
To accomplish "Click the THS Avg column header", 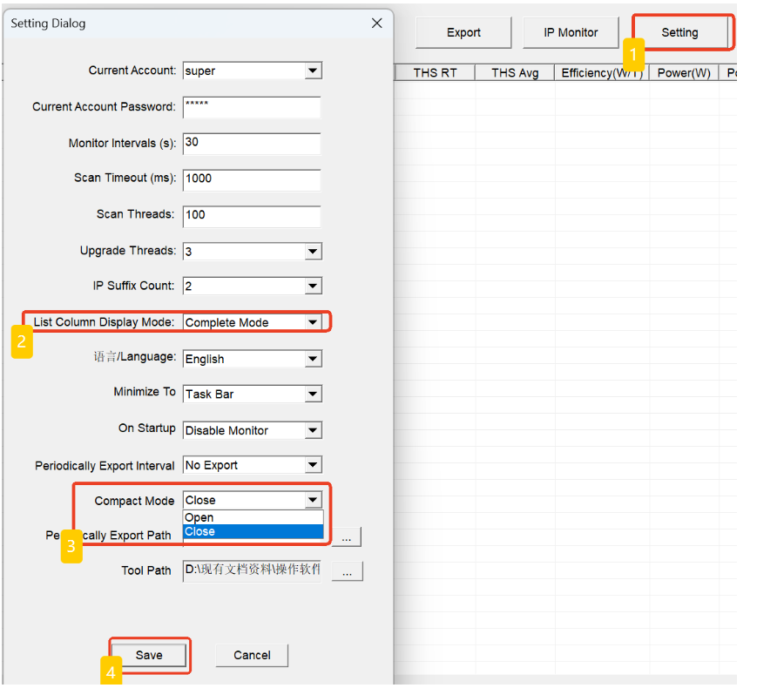I will pos(515,73).
